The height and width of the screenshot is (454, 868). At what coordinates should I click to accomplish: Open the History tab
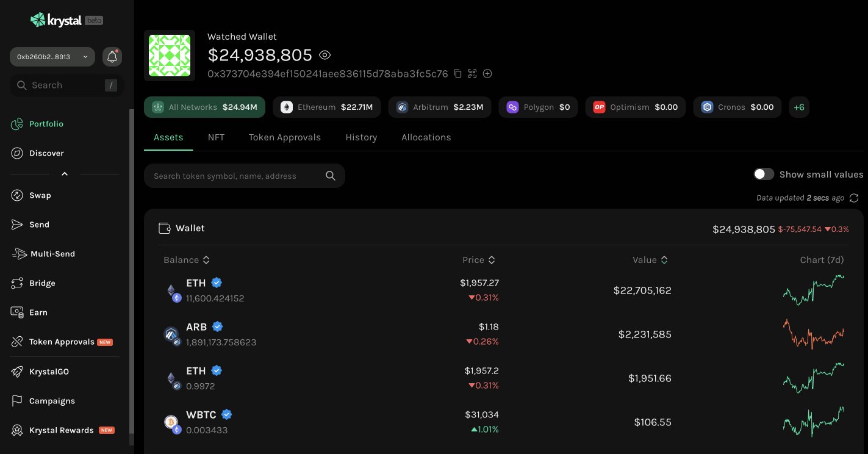click(x=361, y=137)
